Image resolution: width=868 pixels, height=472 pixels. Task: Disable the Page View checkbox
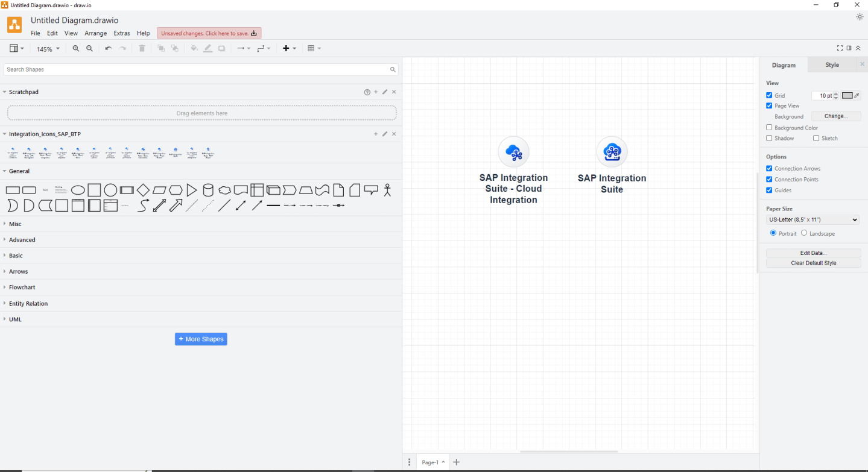tap(769, 105)
